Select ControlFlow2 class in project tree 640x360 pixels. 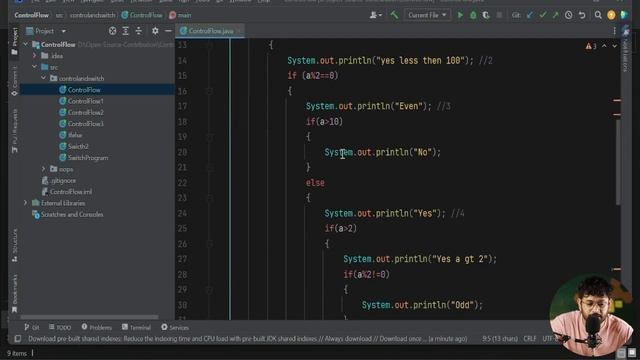click(85, 112)
